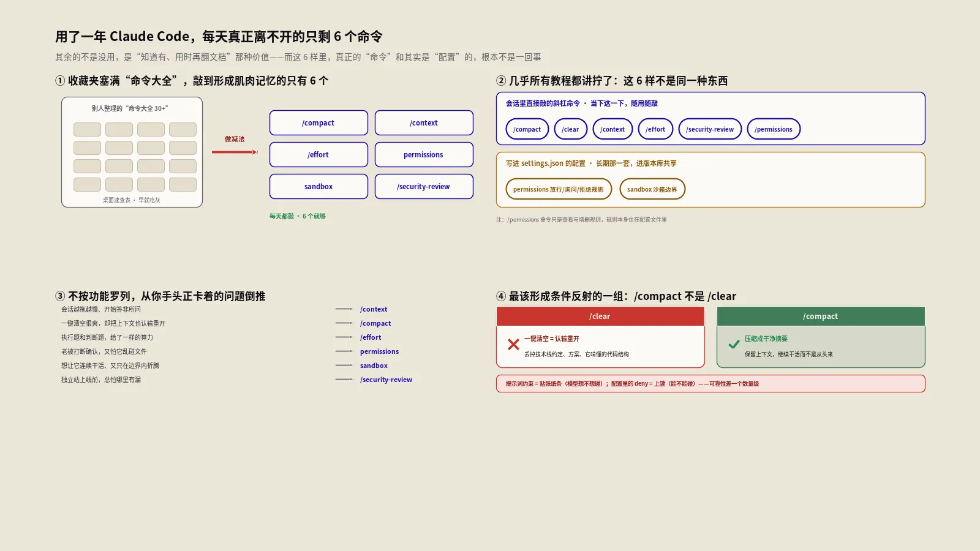
Task: Click the text '独立站上线前，总怕哪里有漏'
Action: (x=101, y=380)
